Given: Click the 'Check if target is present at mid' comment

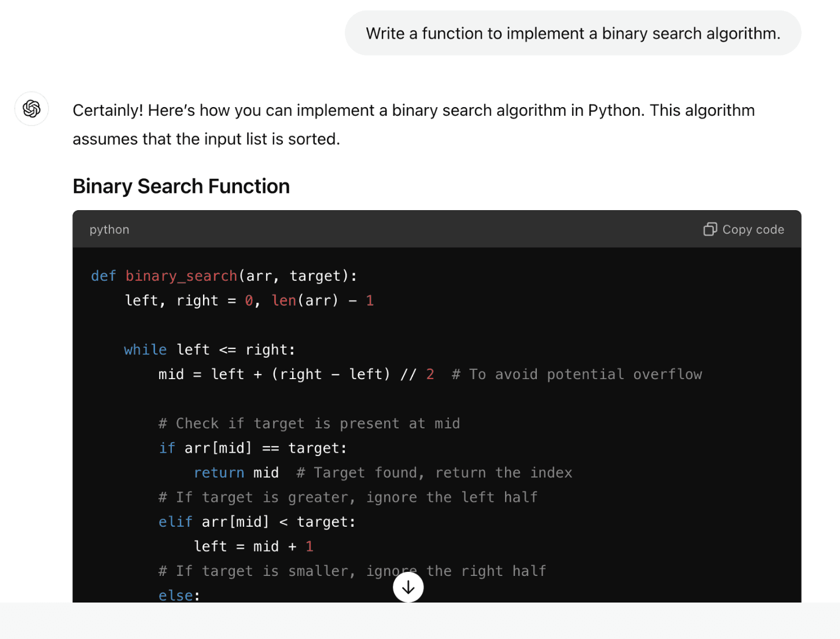Looking at the screenshot, I should 310,424.
